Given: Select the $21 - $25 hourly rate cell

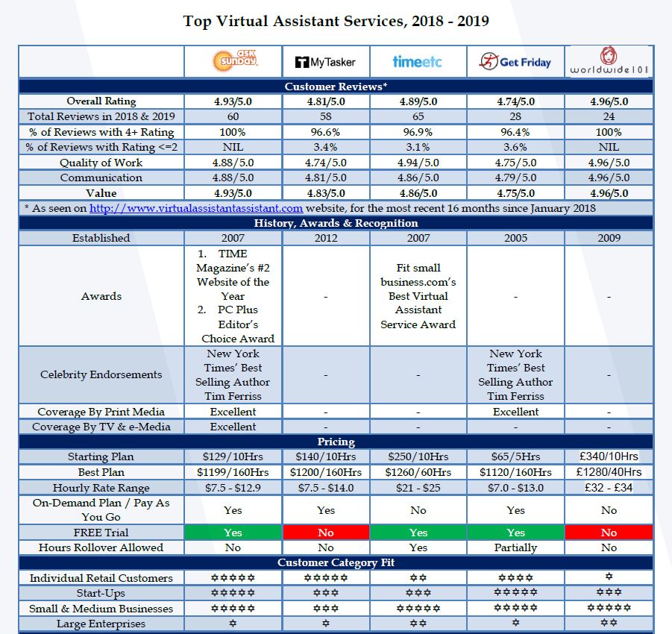Looking at the screenshot, I should pyautogui.click(x=418, y=487).
